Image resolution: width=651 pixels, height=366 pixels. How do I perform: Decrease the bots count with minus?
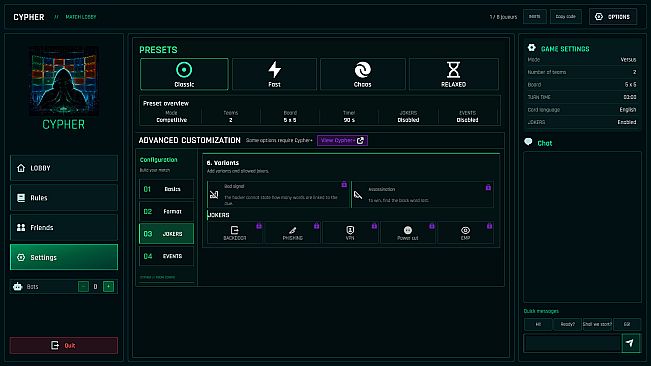(83, 287)
